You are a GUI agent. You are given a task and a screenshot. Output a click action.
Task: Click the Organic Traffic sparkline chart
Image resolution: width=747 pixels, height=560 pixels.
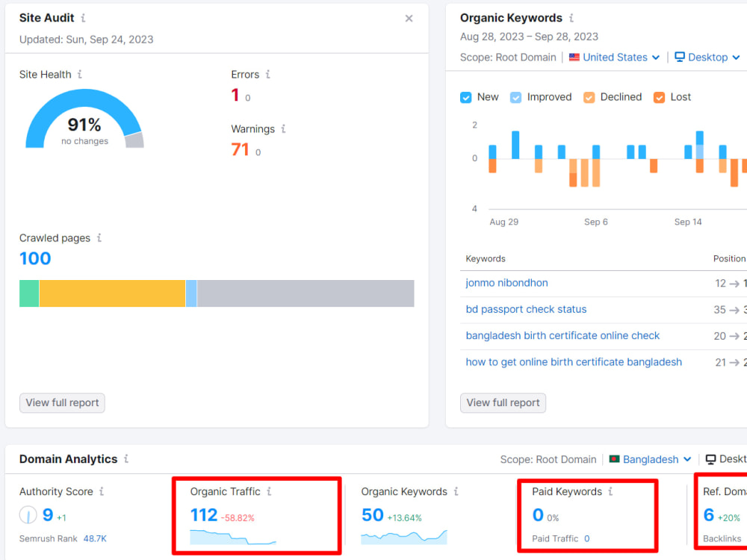coord(233,537)
